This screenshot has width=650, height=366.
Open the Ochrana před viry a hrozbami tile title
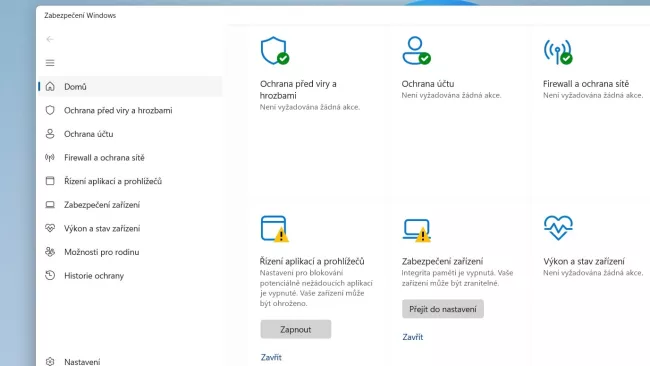click(298, 90)
